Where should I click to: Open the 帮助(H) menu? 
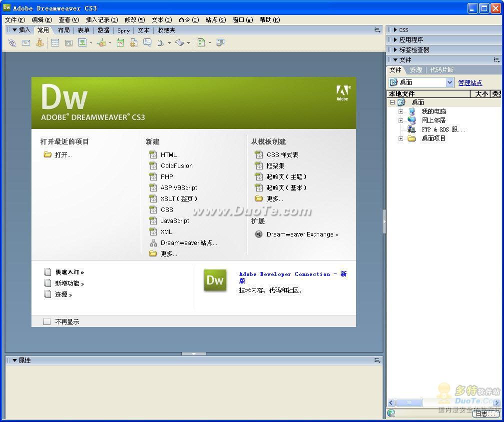(x=270, y=20)
